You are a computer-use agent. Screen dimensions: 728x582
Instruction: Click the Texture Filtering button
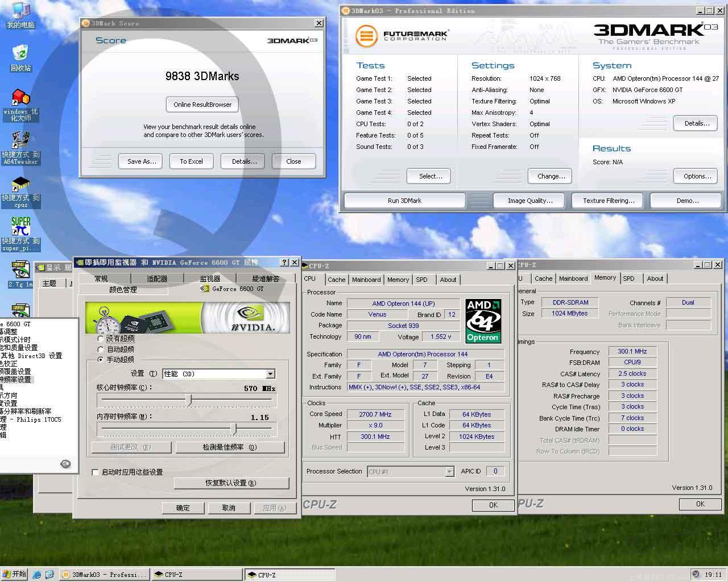[609, 201]
